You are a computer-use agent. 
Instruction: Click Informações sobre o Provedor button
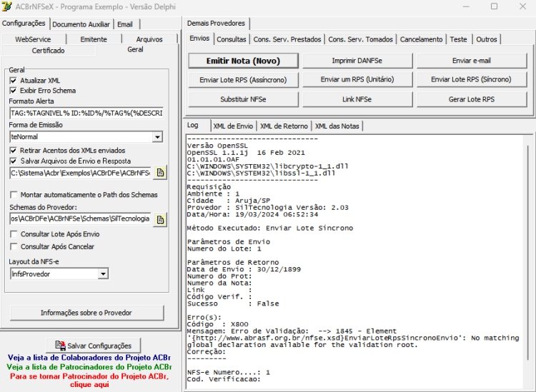86,313
